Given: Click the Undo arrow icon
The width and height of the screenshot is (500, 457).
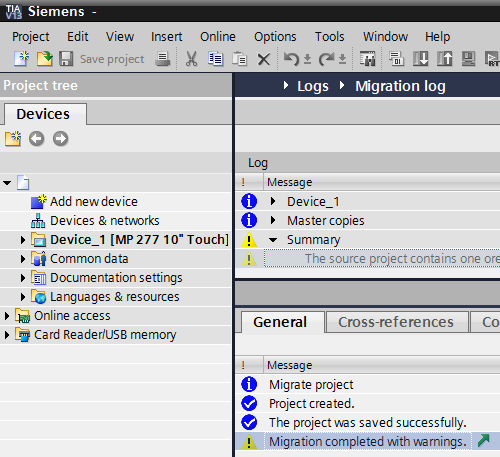Looking at the screenshot, I should pos(291,59).
